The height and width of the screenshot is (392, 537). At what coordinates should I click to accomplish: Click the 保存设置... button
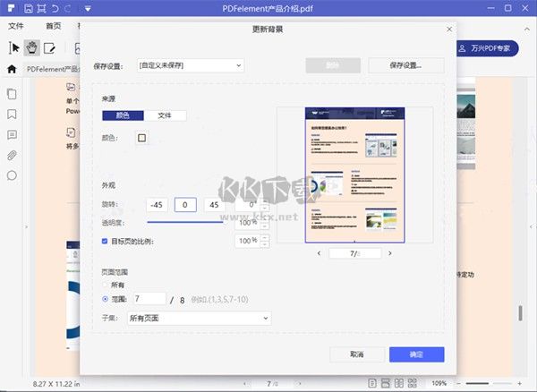tap(406, 65)
